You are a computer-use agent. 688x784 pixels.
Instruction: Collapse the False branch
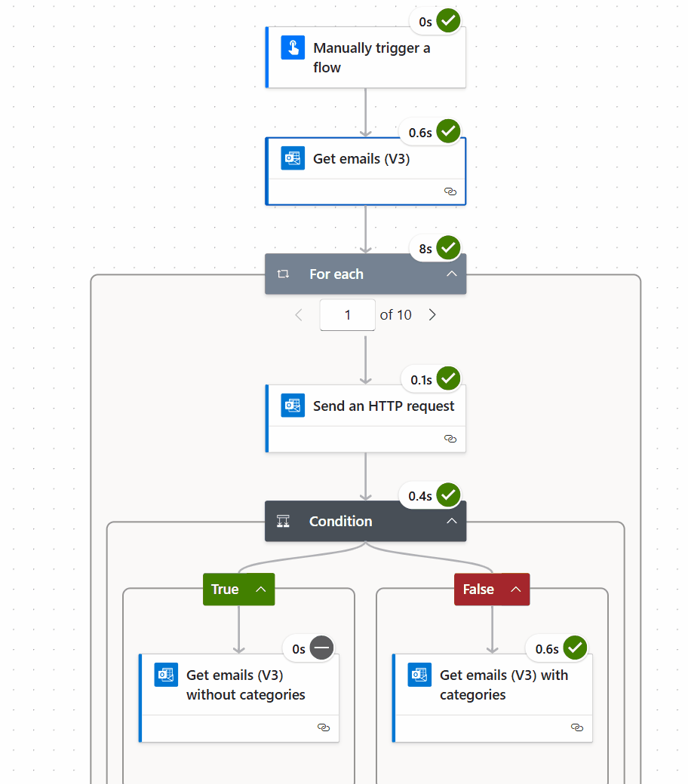point(516,590)
